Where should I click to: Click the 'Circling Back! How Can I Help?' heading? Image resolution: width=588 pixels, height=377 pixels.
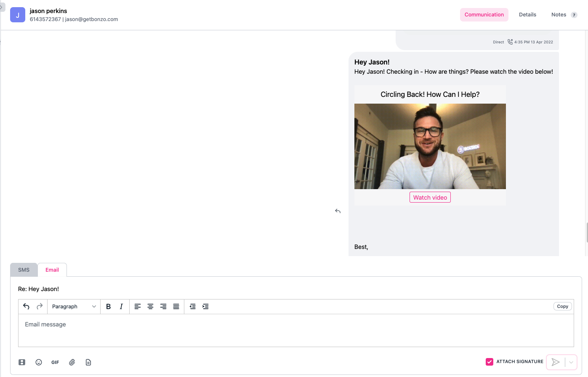430,94
